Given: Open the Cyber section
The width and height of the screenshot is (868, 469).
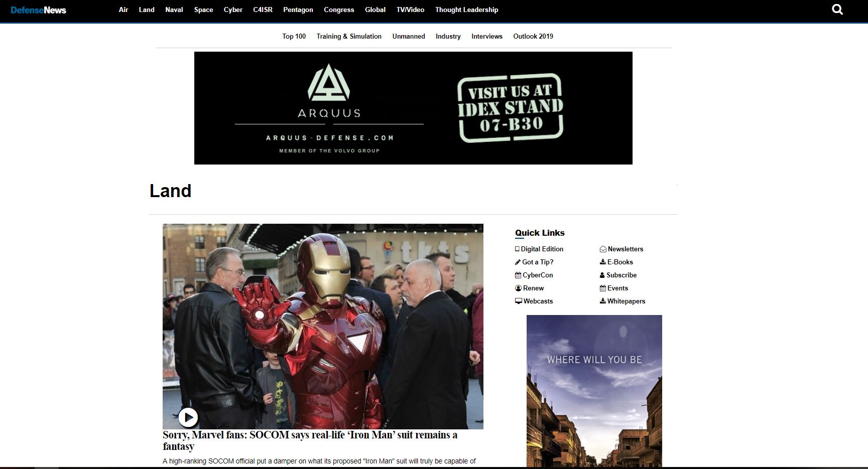Looking at the screenshot, I should [x=233, y=10].
